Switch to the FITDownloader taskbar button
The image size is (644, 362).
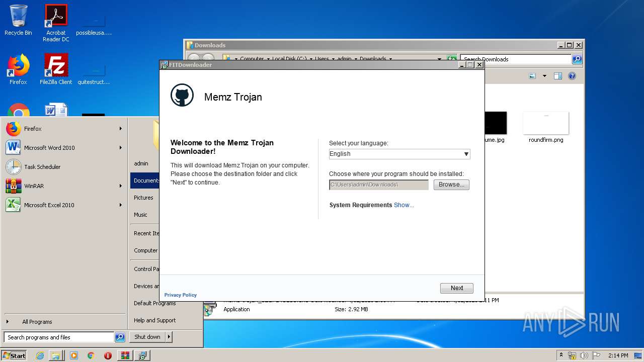[x=142, y=355]
